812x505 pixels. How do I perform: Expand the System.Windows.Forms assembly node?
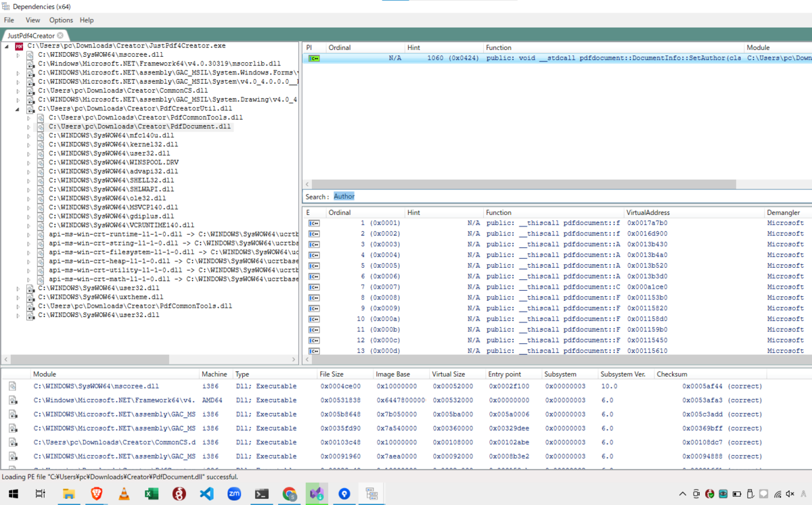(19, 72)
